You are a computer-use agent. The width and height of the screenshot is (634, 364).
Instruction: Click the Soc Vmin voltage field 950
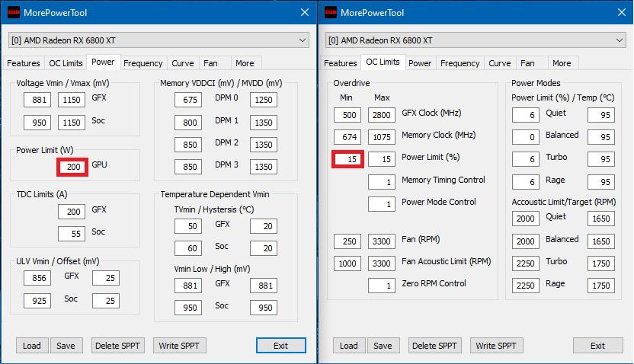point(37,123)
